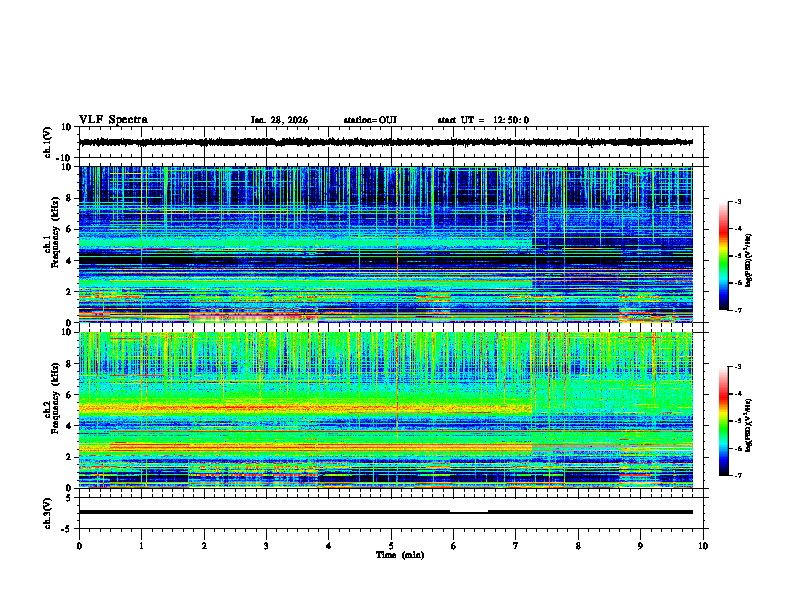Click the "VLF Spectra" plot title
Viewport: 792px width, 612px height.
113,120
